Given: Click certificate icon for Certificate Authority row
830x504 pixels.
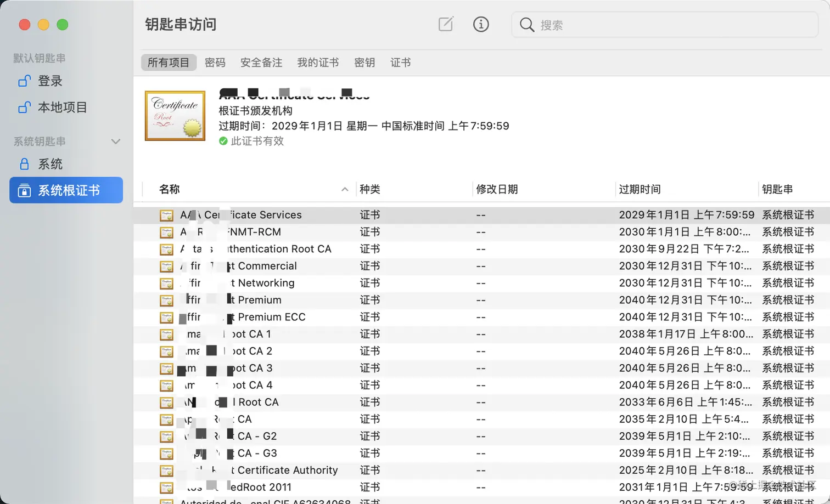Looking at the screenshot, I should pos(166,471).
